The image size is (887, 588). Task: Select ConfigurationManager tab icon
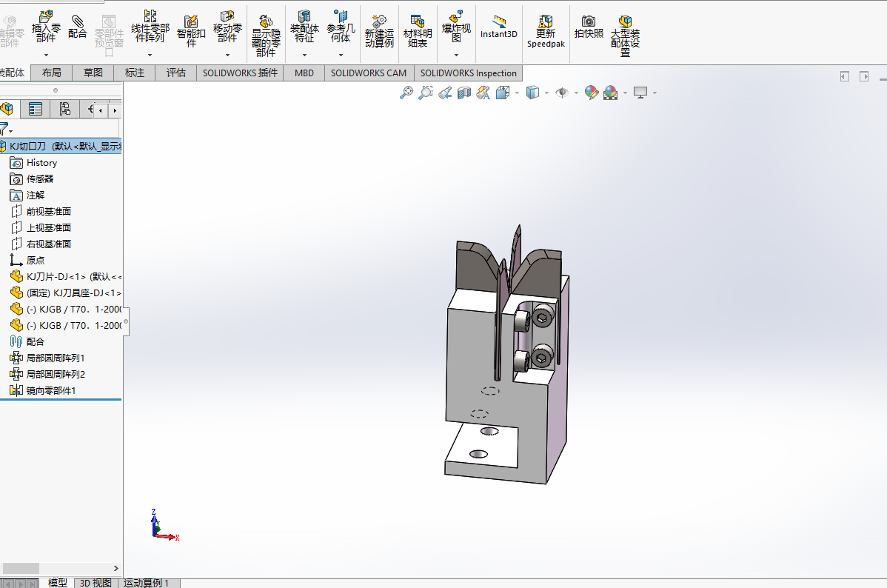64,109
